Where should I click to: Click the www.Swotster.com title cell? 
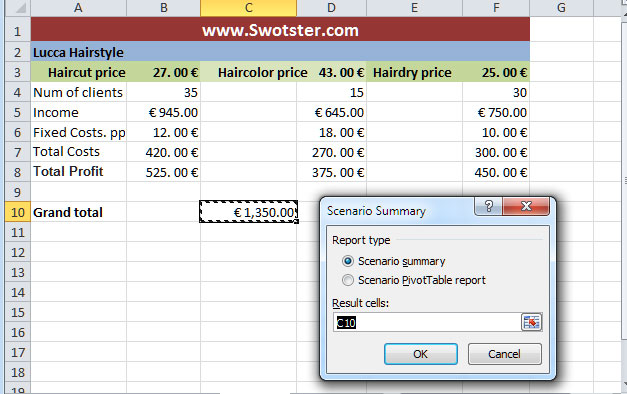(x=280, y=30)
